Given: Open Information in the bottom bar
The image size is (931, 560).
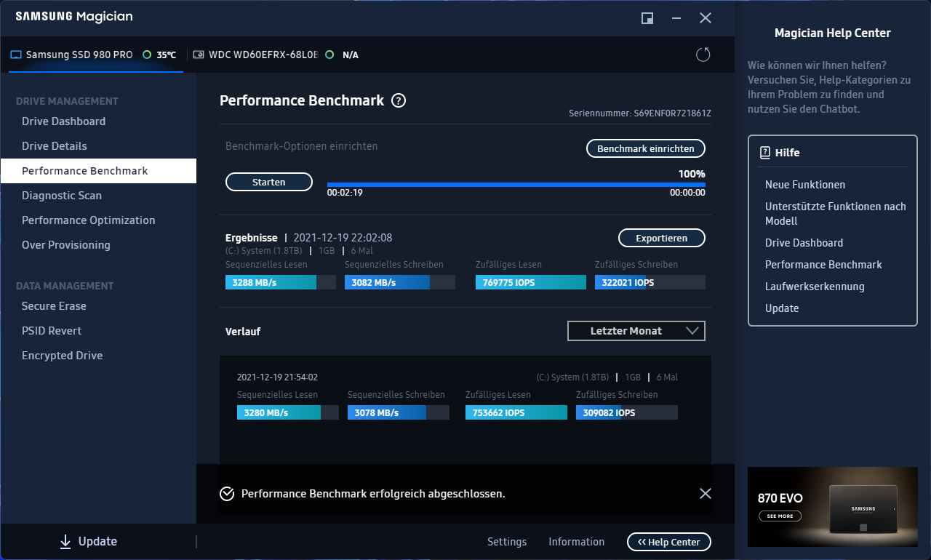Looking at the screenshot, I should 576,542.
